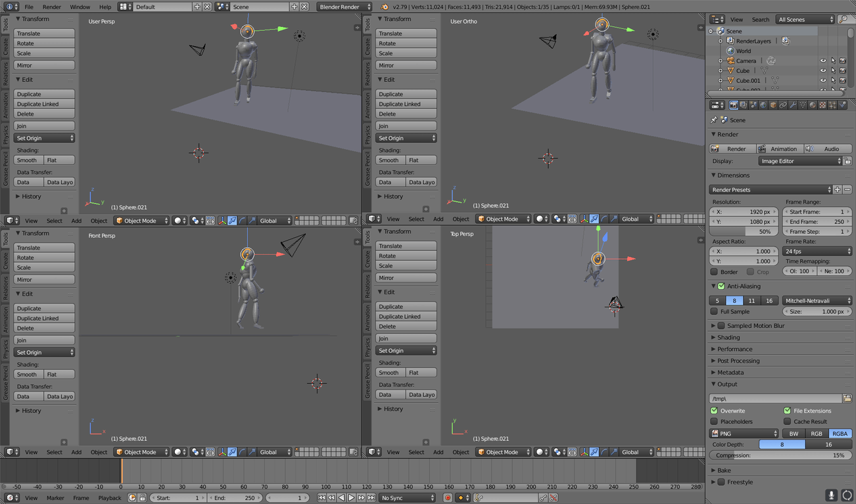Hide the Camera using its eye icon
This screenshot has width=856, height=504.
(822, 61)
